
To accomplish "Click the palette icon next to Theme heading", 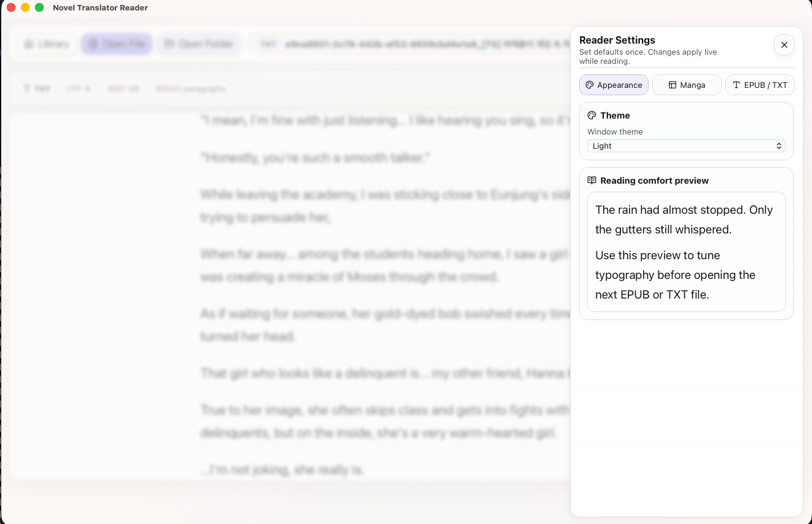I will [591, 115].
